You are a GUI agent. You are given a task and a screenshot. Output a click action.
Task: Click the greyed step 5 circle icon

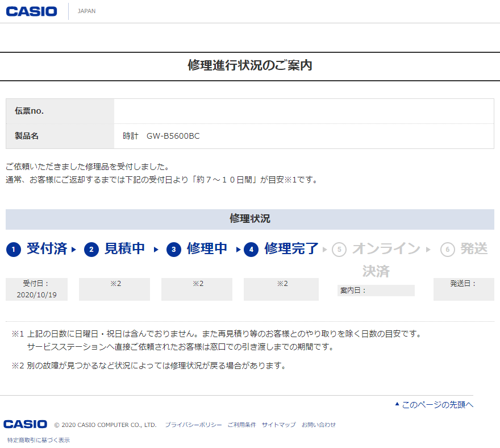click(339, 250)
